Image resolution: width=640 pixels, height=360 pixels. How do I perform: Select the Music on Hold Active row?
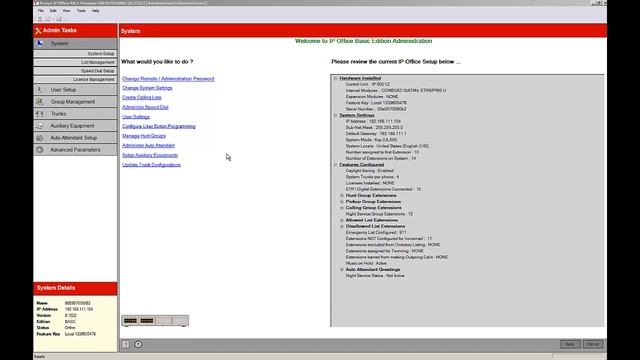point(366,263)
